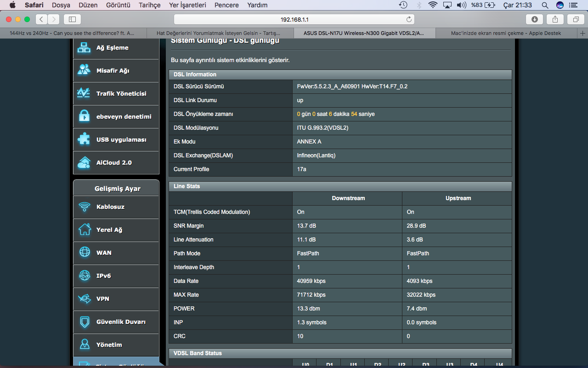The height and width of the screenshot is (368, 588).
Task: Open the Yer İşaretleri menu
Action: click(187, 5)
